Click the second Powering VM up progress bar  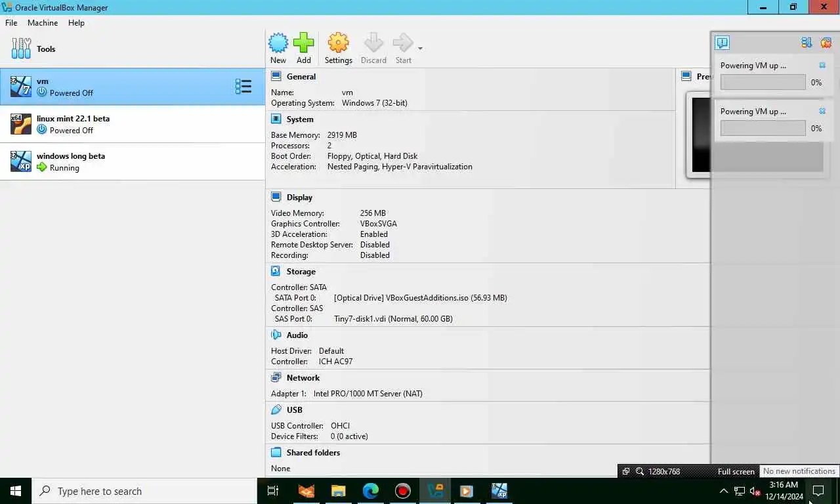pyautogui.click(x=763, y=128)
